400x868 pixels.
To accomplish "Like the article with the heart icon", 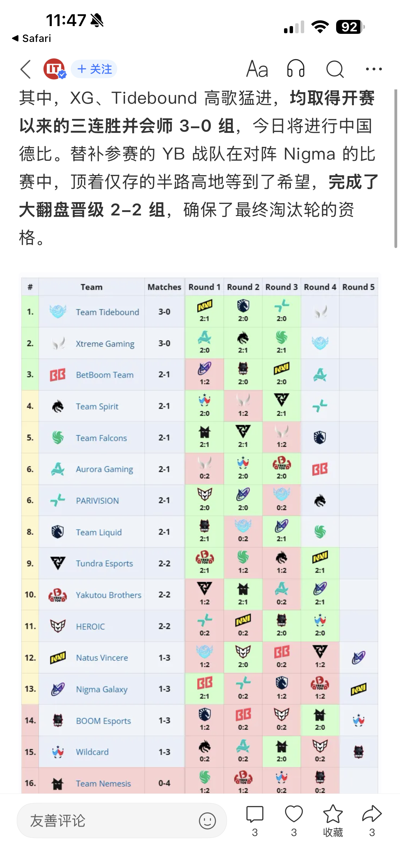I will (x=294, y=821).
